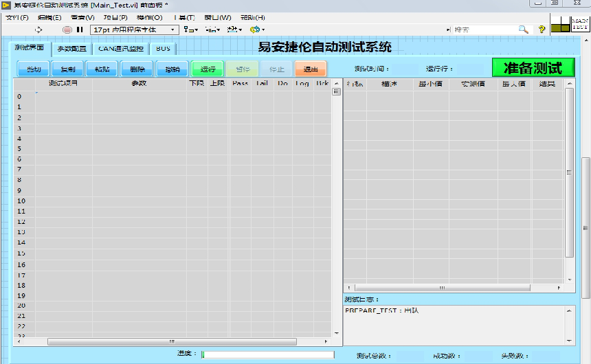Open the Reorder toolbar dropdown
Viewport: 591px width, 364px height.
[257, 30]
